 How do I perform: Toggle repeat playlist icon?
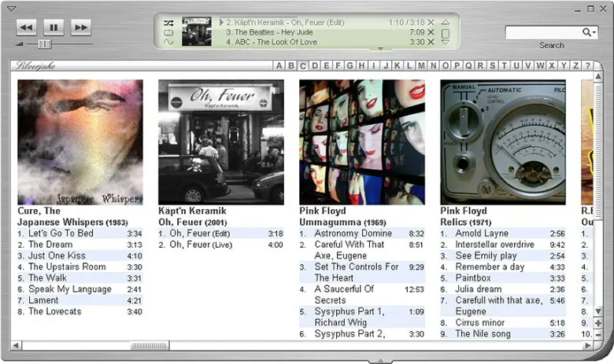click(168, 32)
